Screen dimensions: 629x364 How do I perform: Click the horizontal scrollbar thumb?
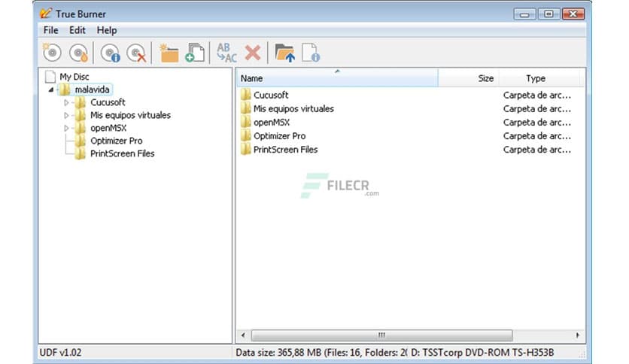pyautogui.click(x=381, y=335)
